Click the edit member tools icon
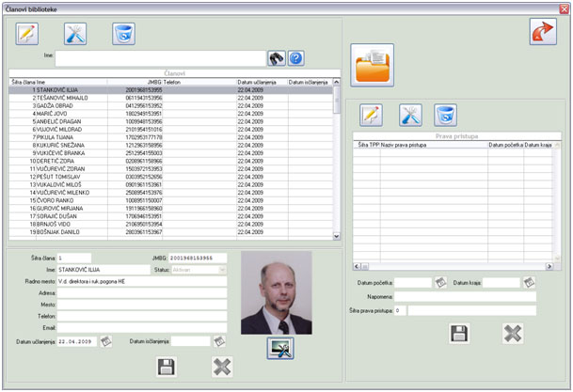Image resolution: width=573 pixels, height=392 pixels. point(75,34)
